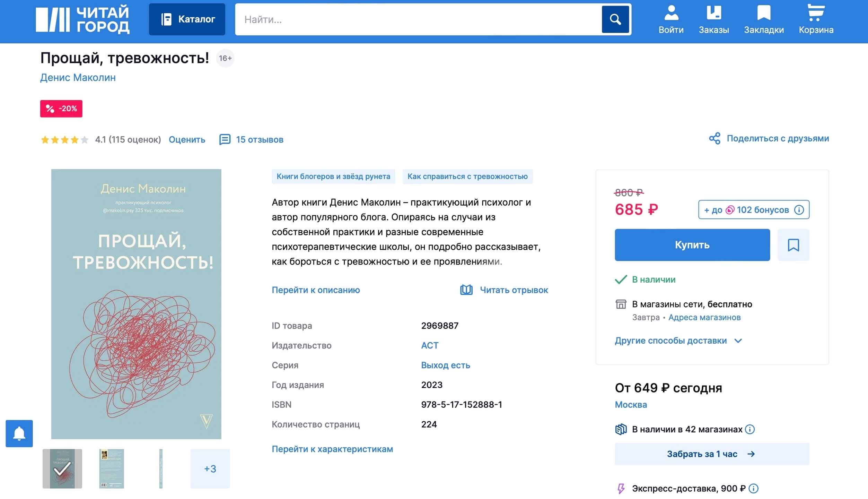Click the open-book icon near Читать отрывок
This screenshot has width=868, height=499.
coord(466,290)
